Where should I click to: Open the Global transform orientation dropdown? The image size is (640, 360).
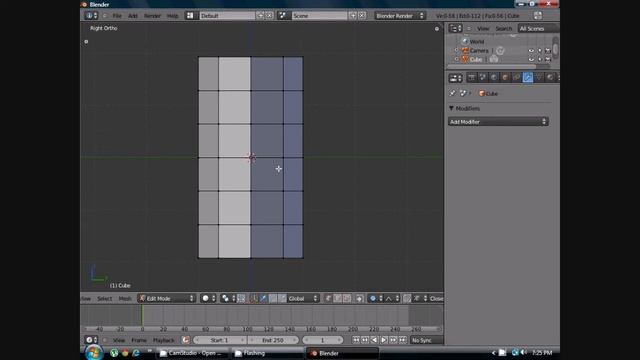click(303, 299)
